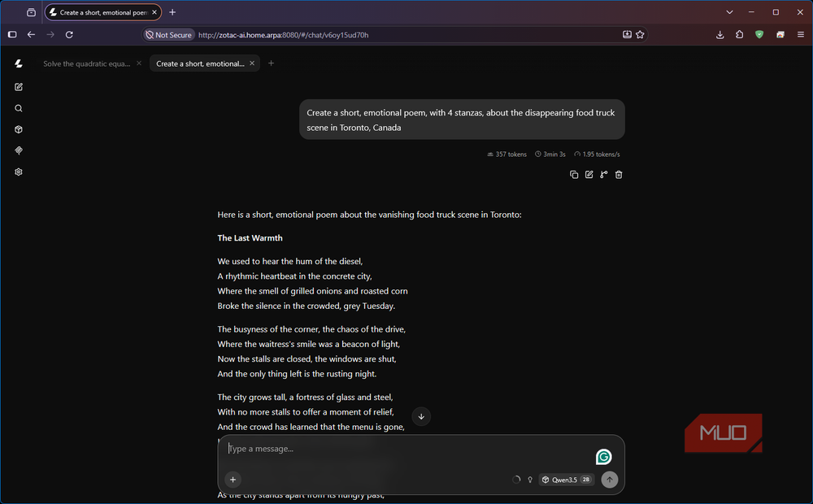Reload the current page
This screenshot has height=504, width=813.
click(69, 35)
